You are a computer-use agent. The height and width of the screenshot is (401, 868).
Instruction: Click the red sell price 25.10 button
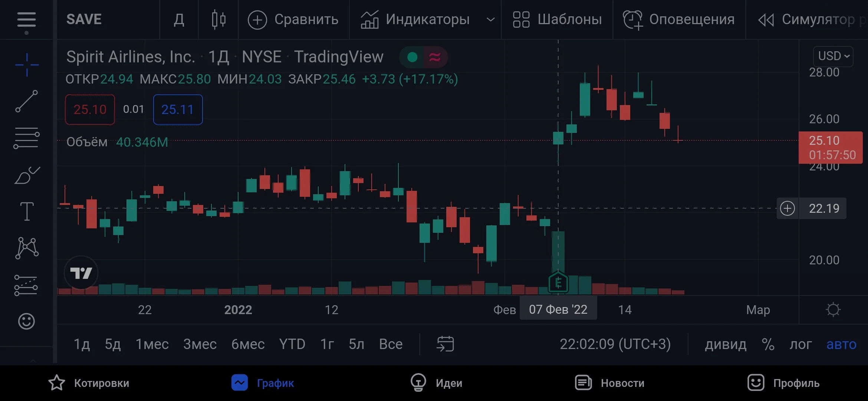[x=90, y=110]
